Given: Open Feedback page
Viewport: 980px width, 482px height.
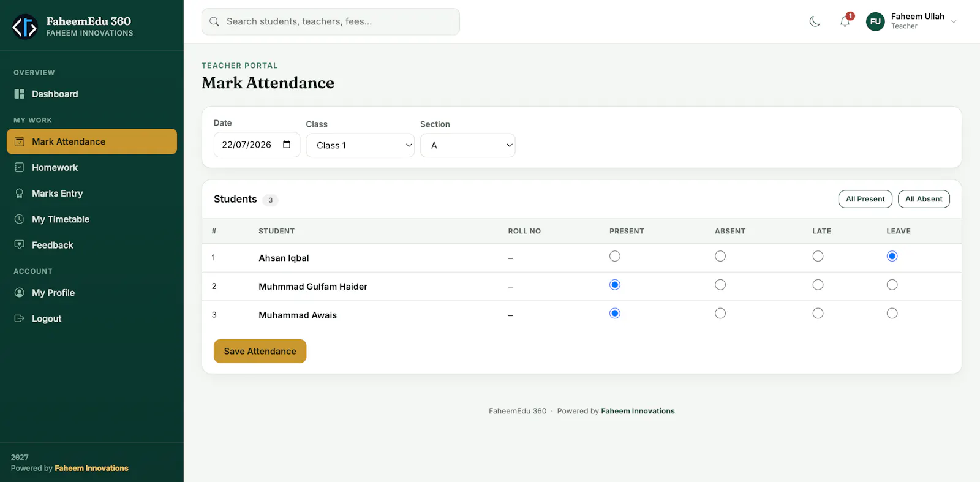Looking at the screenshot, I should tap(92, 245).
